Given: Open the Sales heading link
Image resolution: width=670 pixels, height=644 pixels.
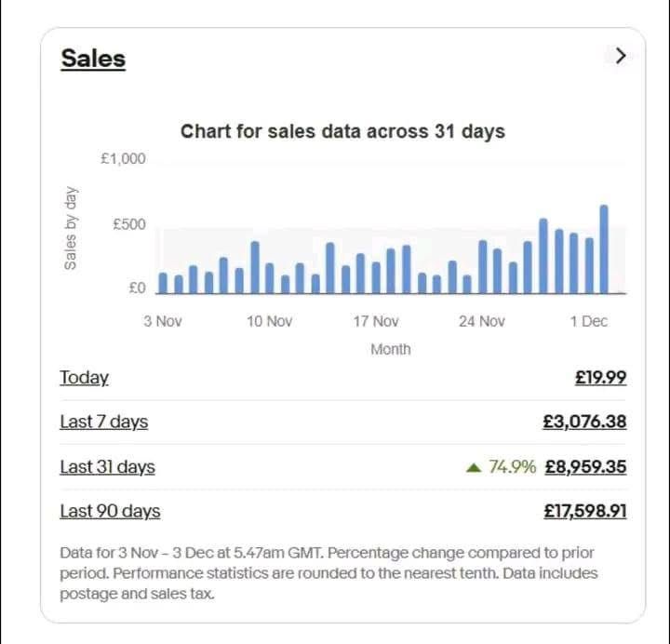Looking at the screenshot, I should pyautogui.click(x=93, y=58).
